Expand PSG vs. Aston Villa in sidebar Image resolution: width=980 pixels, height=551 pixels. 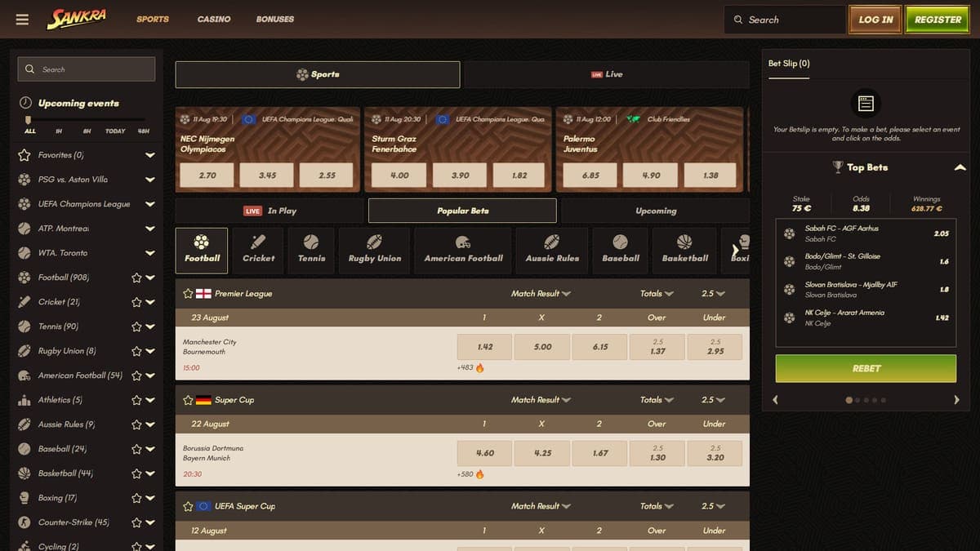[150, 180]
